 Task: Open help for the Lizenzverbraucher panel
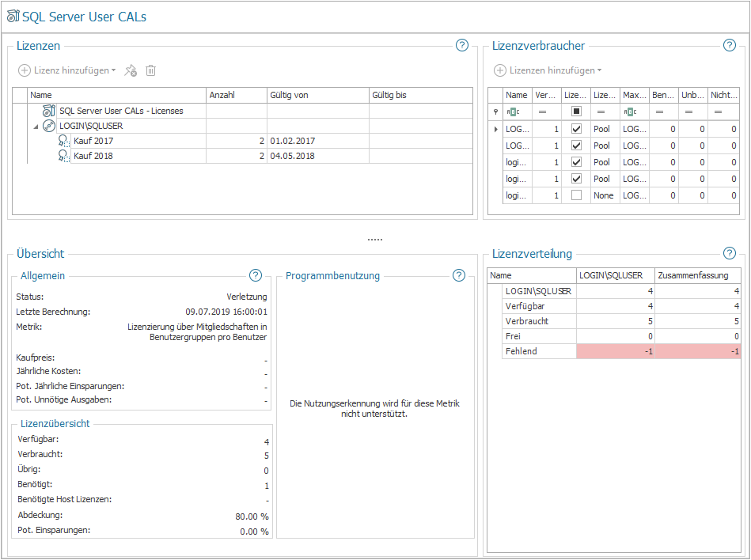[729, 45]
